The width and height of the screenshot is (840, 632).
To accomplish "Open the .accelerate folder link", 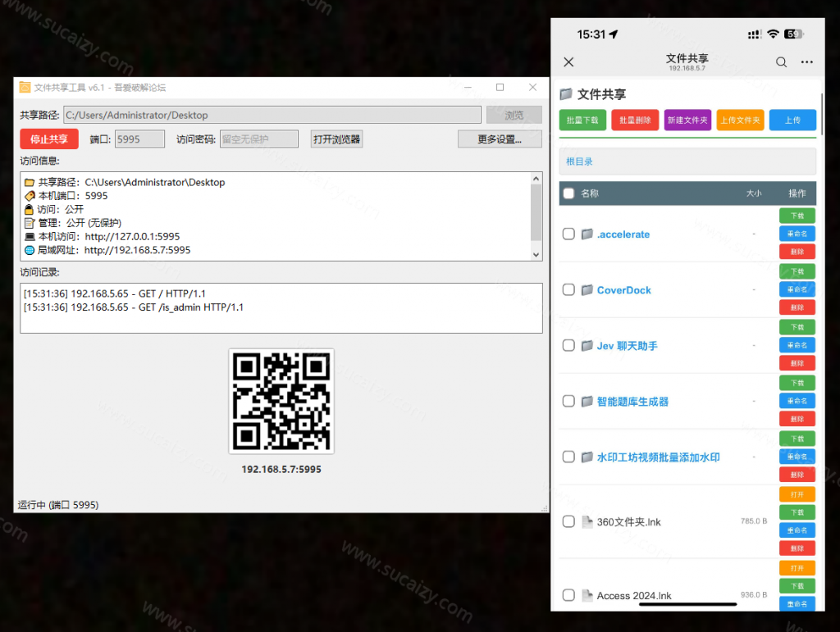I will (623, 234).
